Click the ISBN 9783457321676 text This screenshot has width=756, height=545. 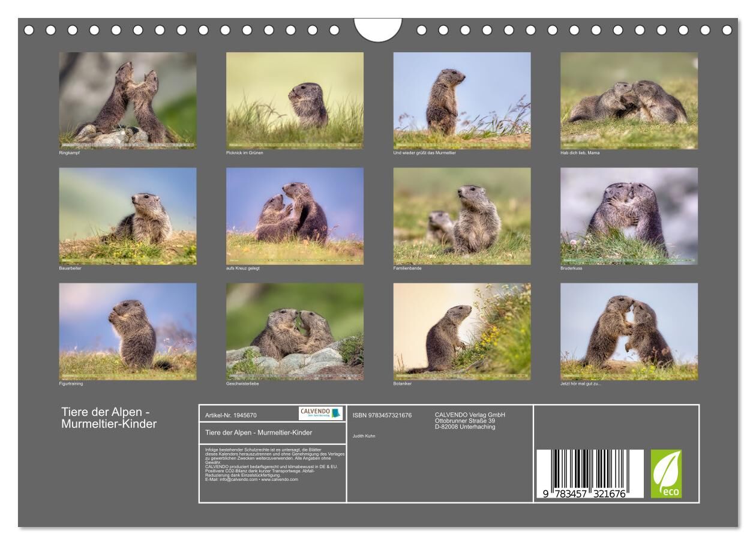pos(382,415)
